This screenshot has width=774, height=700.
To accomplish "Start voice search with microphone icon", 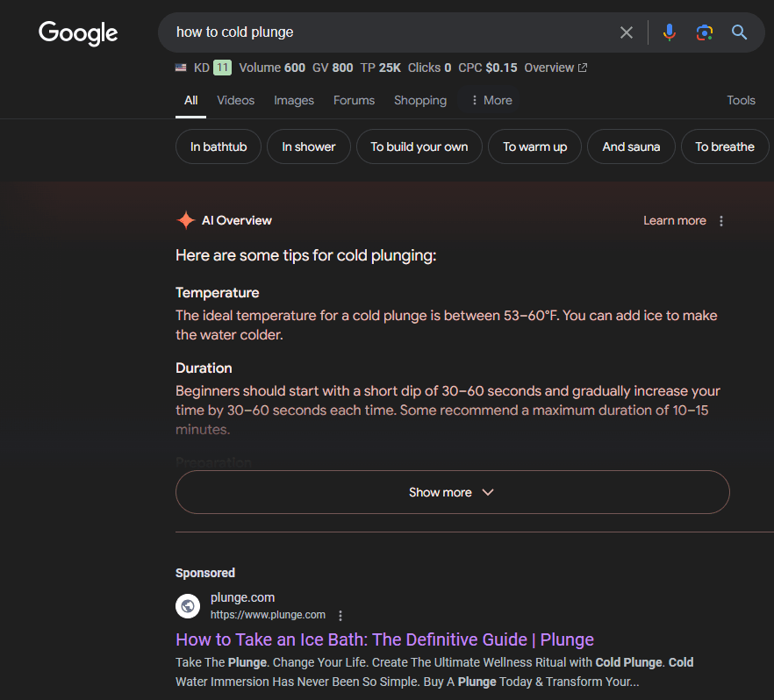I will (670, 32).
